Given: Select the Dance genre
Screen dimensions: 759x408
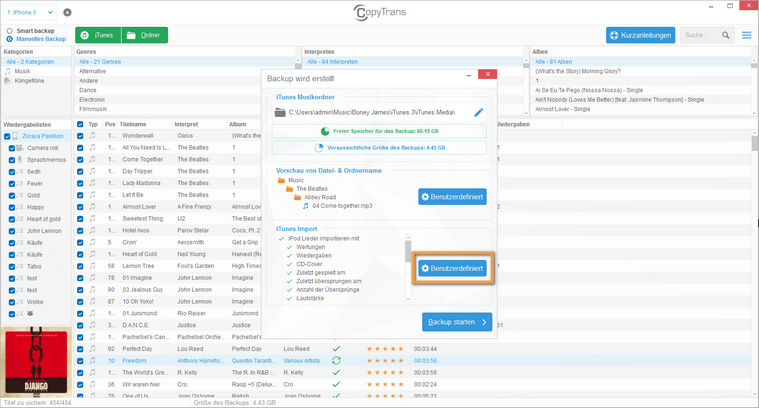Looking at the screenshot, I should [x=88, y=90].
